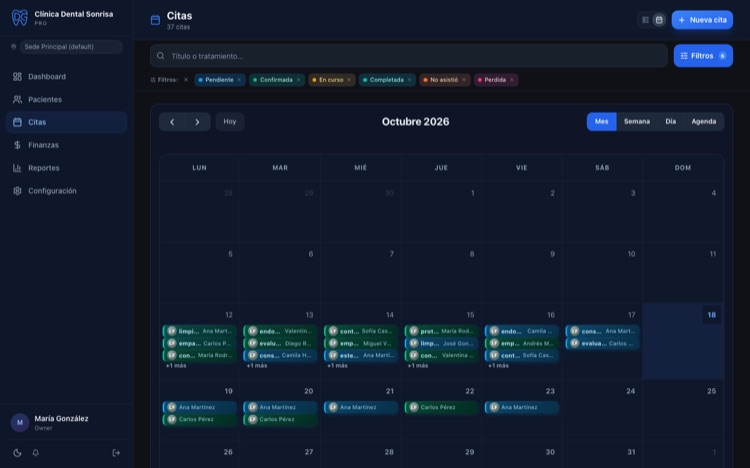
Task: Open the prot... María Rod appointment October 15
Action: point(441,331)
